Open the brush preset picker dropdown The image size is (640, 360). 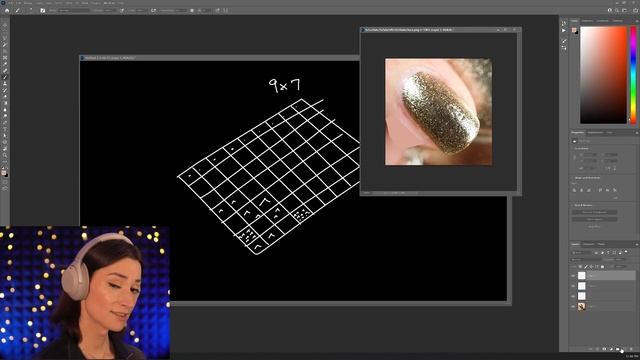32,10
